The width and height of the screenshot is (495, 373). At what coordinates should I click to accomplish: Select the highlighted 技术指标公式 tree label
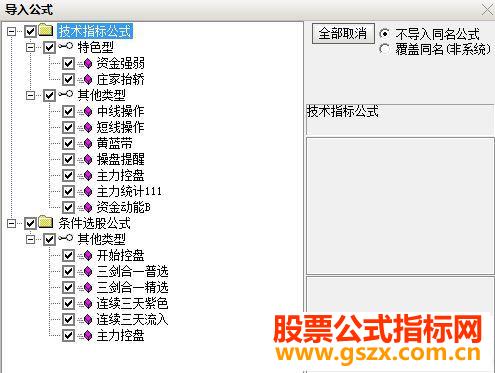tap(95, 31)
